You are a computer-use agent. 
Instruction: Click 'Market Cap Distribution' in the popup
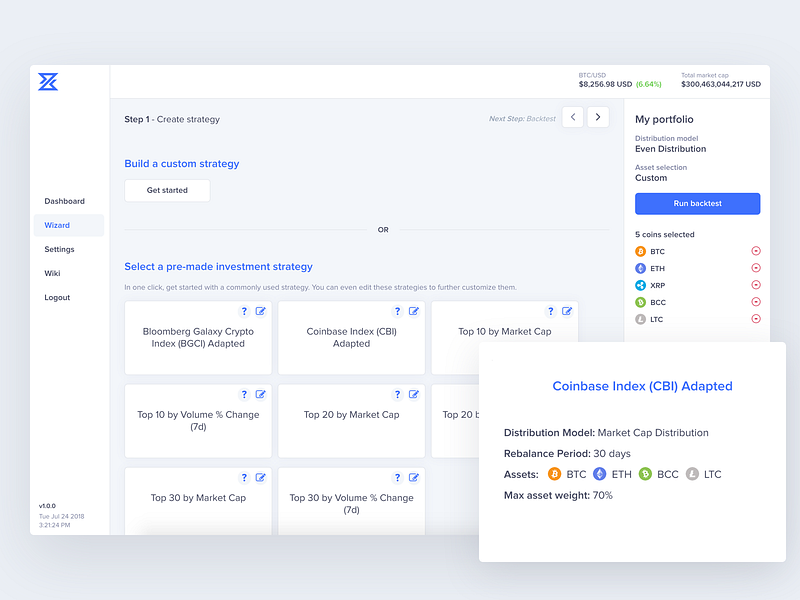pos(653,433)
